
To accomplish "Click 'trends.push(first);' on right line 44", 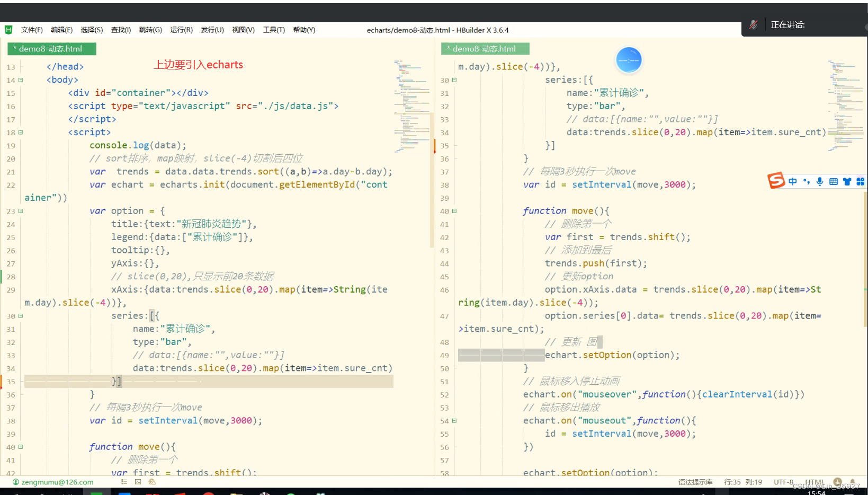I will tap(596, 263).
